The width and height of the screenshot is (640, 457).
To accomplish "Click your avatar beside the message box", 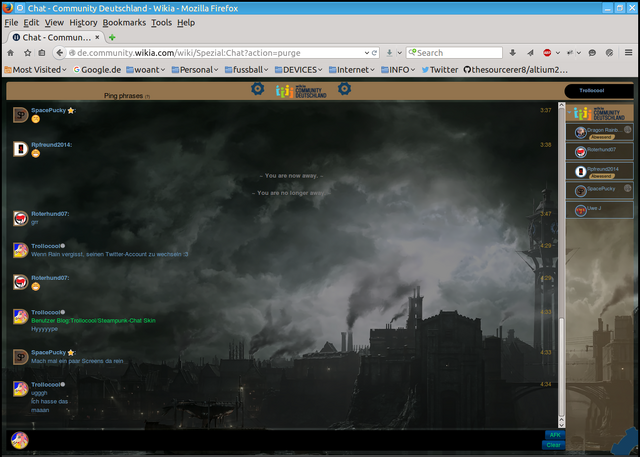I will (x=20, y=440).
